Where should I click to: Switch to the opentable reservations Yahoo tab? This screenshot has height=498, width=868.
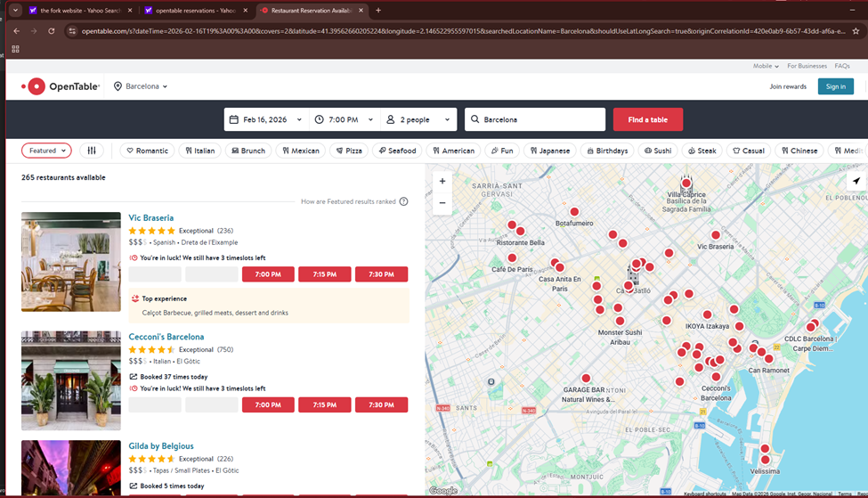(194, 11)
